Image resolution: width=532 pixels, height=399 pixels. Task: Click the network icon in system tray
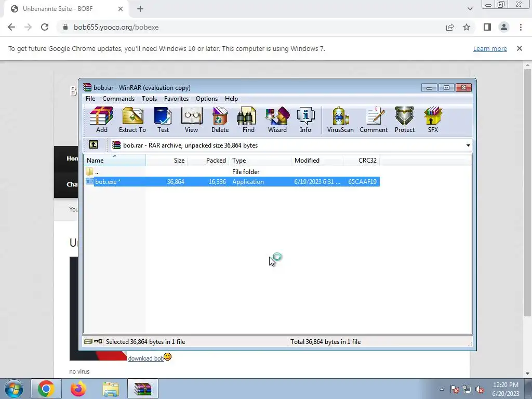pos(467,389)
